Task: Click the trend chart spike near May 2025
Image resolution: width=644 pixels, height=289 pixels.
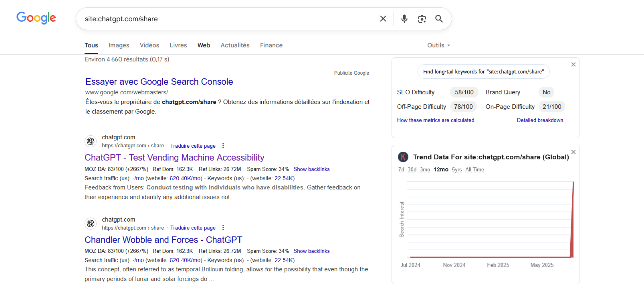Action: click(x=572, y=219)
